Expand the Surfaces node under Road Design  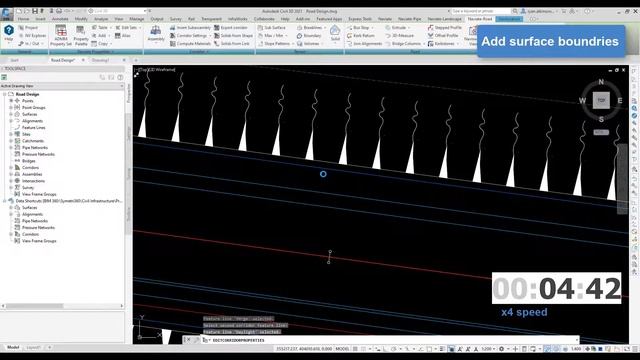[x=11, y=114]
